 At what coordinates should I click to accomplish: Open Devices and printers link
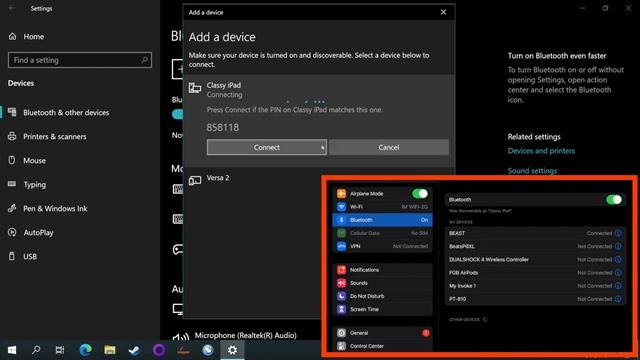point(541,151)
